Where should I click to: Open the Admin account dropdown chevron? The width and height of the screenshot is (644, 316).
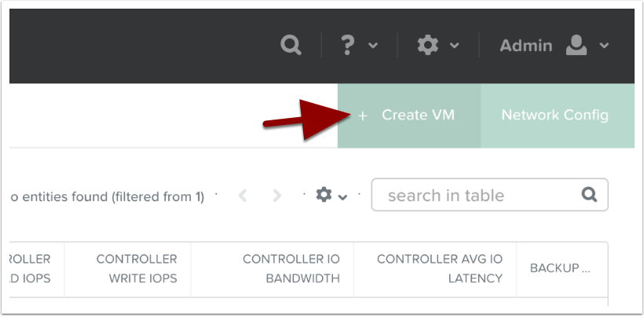pos(604,46)
